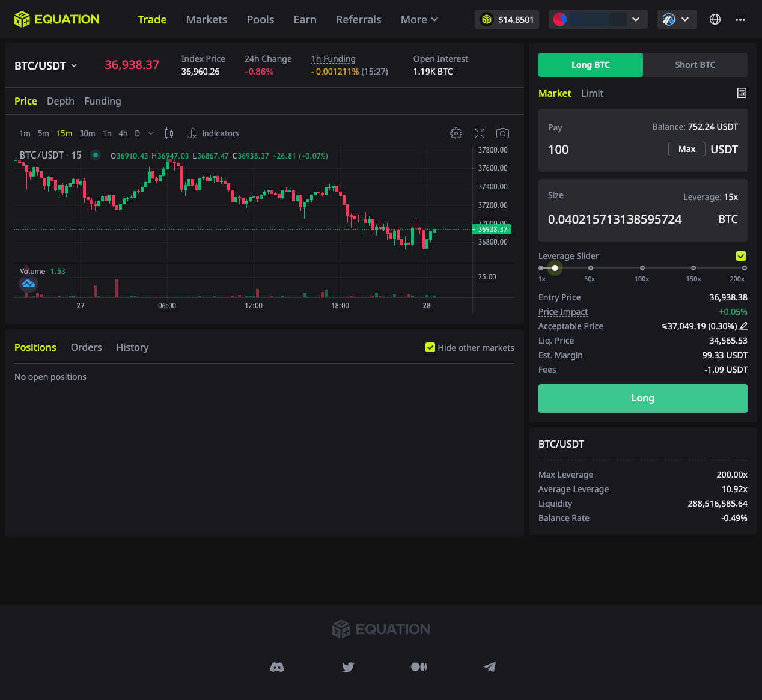The height and width of the screenshot is (700, 762).
Task: Open the History tab
Action: 132,347
